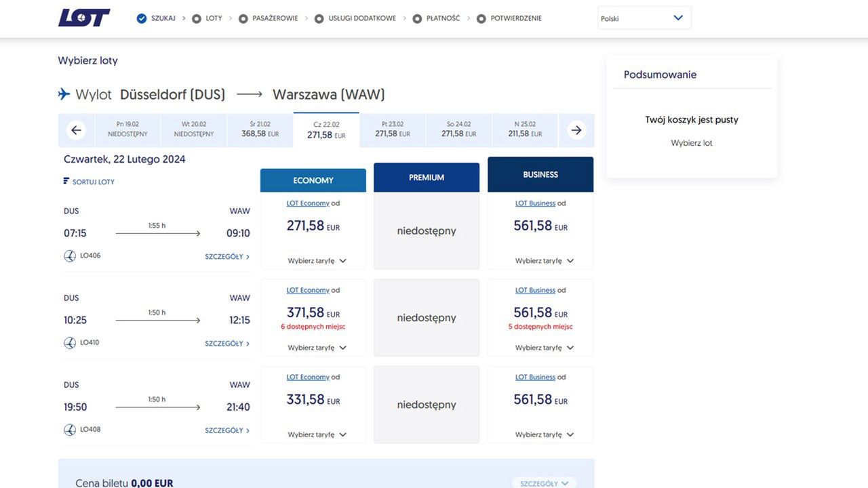Image resolution: width=868 pixels, height=488 pixels.
Task: Click LOT Economy link for 19:50 flight
Action: tap(308, 377)
